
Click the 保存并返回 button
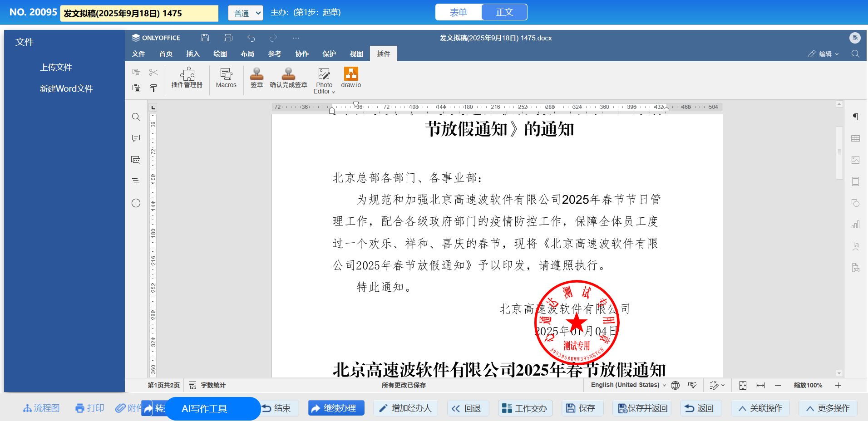pyautogui.click(x=642, y=408)
